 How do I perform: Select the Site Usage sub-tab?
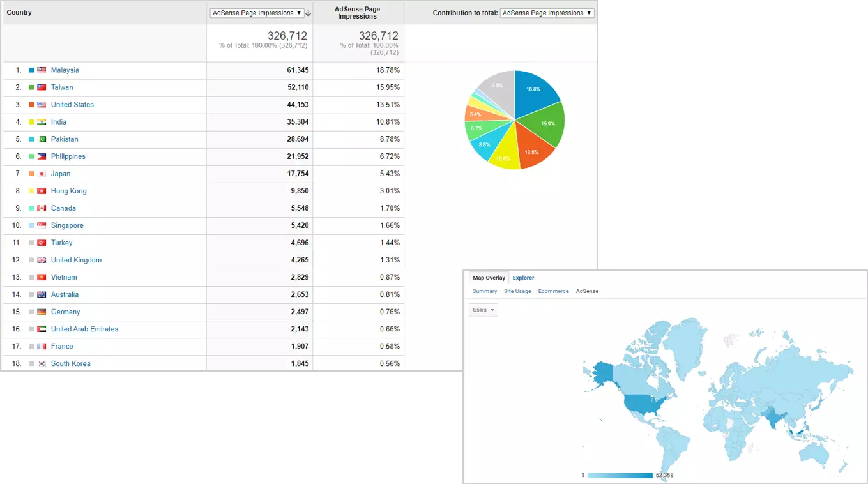click(517, 291)
